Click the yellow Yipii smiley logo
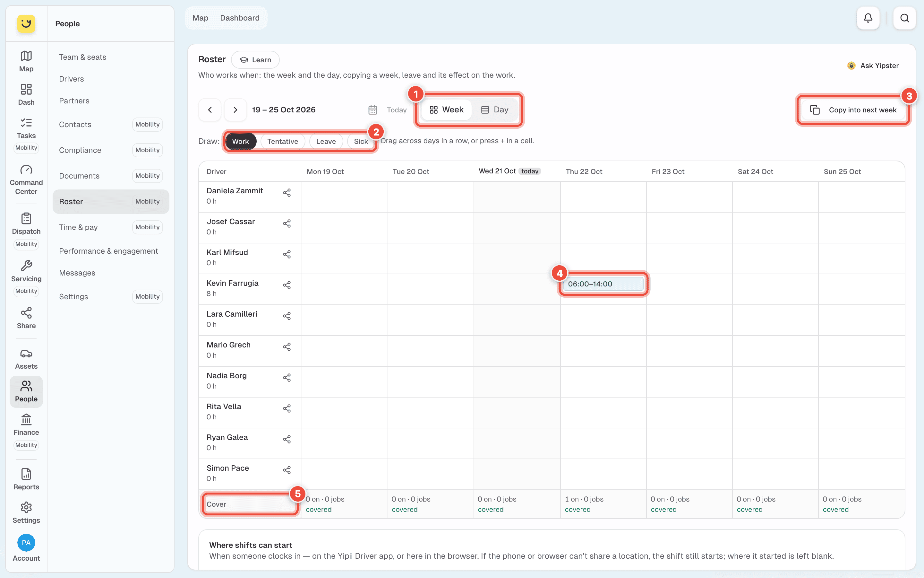This screenshot has width=924, height=578. 26,23
